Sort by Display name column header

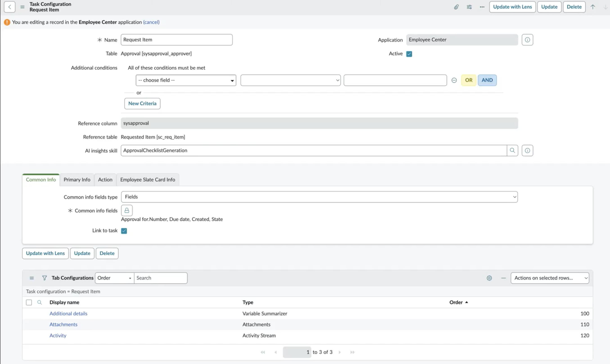[x=64, y=302]
